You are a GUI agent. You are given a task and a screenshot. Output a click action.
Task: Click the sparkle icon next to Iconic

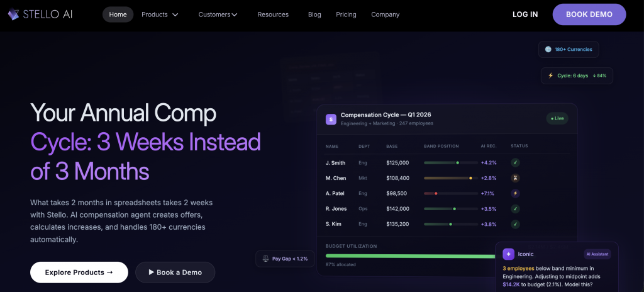(x=508, y=254)
